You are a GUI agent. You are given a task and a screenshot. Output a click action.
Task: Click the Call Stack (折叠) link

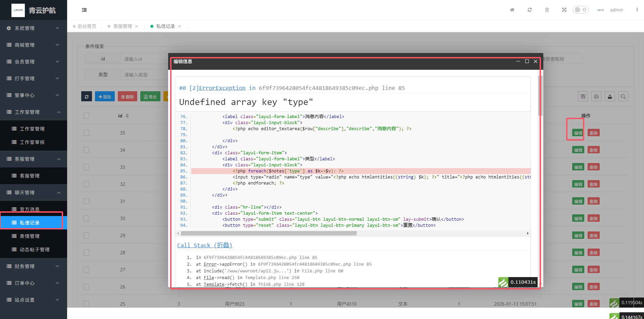(204, 245)
